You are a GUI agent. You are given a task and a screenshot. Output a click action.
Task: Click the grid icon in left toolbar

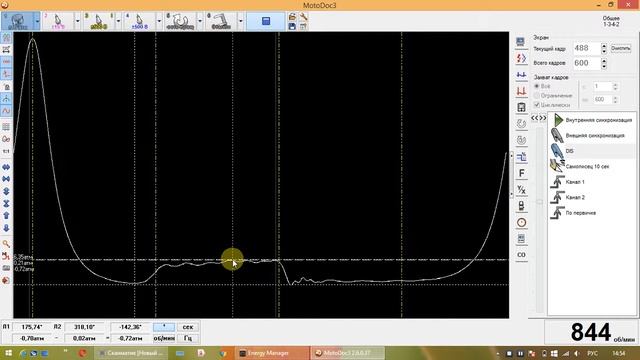click(x=6, y=127)
